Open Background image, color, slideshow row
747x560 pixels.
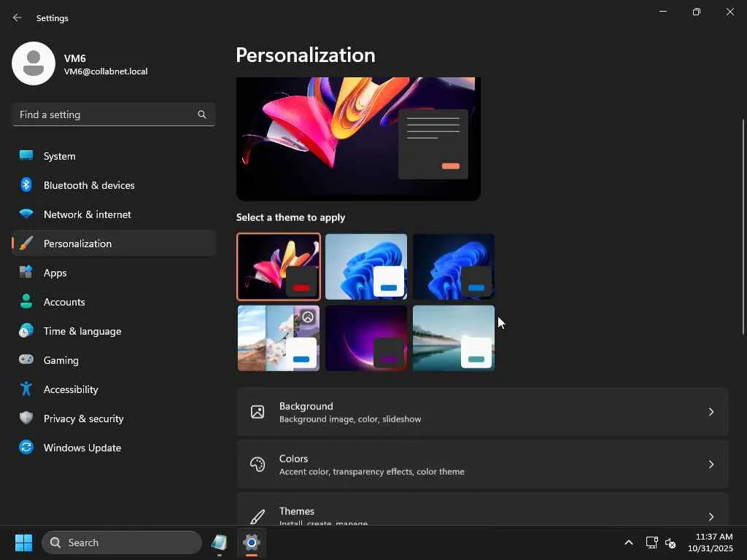point(483,412)
